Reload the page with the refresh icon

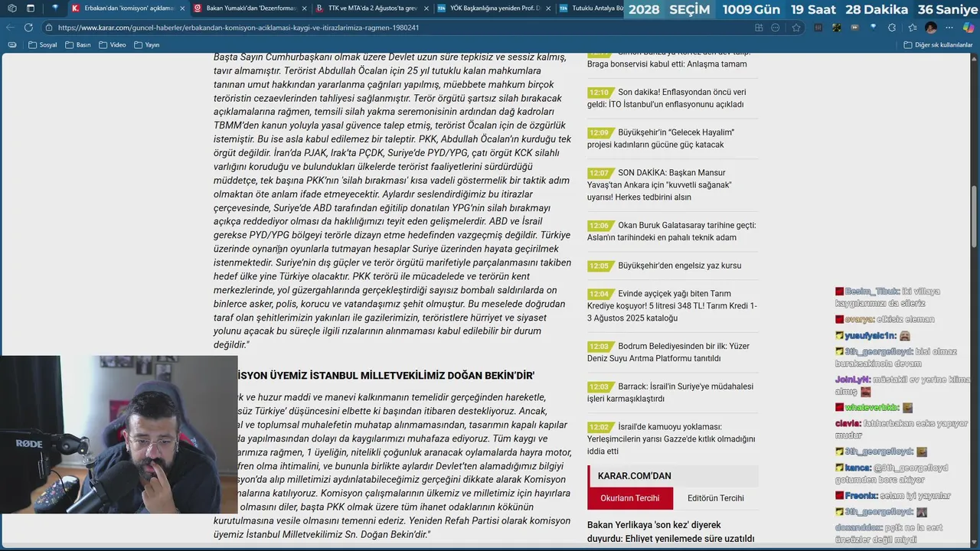28,27
